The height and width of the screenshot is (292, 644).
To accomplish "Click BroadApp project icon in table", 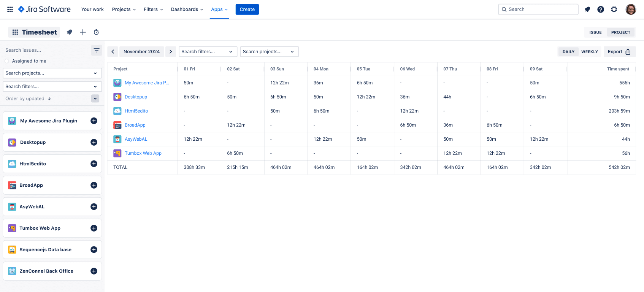I will coord(117,125).
